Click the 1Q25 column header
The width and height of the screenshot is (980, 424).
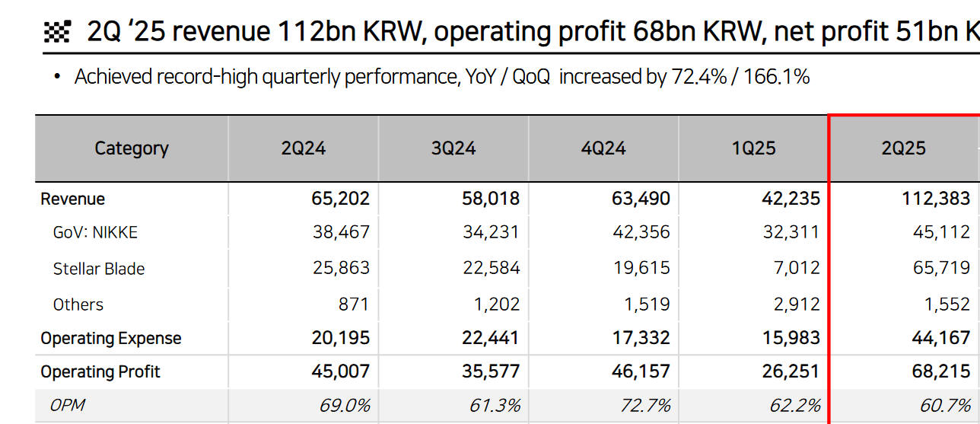pyautogui.click(x=754, y=148)
